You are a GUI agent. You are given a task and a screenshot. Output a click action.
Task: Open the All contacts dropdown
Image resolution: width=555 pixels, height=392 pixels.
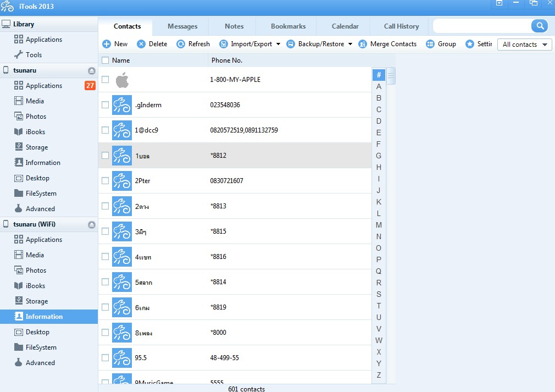click(x=525, y=45)
